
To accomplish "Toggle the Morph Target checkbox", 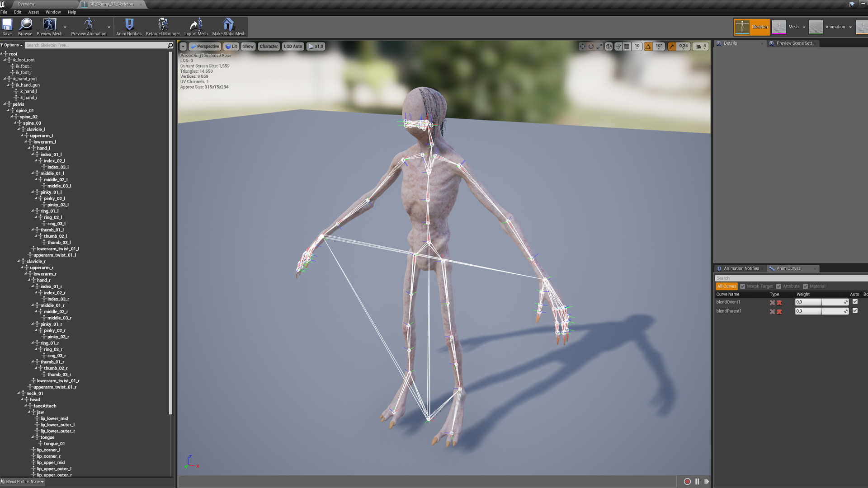I will click(742, 286).
